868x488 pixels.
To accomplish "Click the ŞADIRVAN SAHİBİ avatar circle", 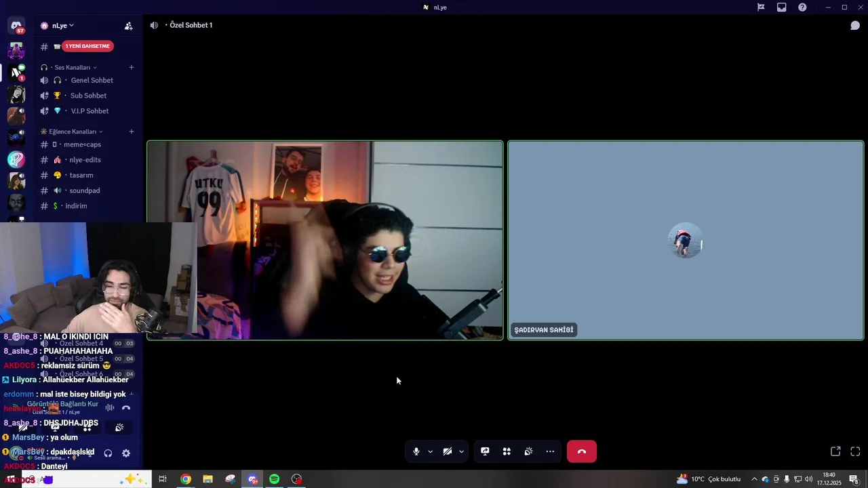I will pyautogui.click(x=685, y=240).
